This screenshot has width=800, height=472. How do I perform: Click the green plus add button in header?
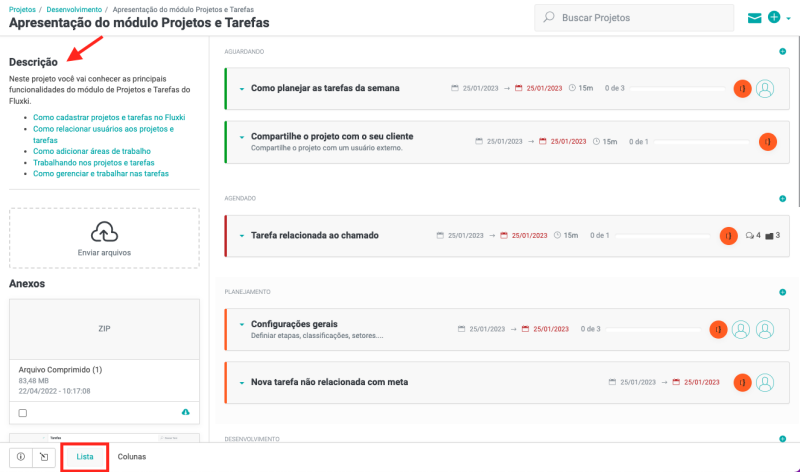[773, 17]
